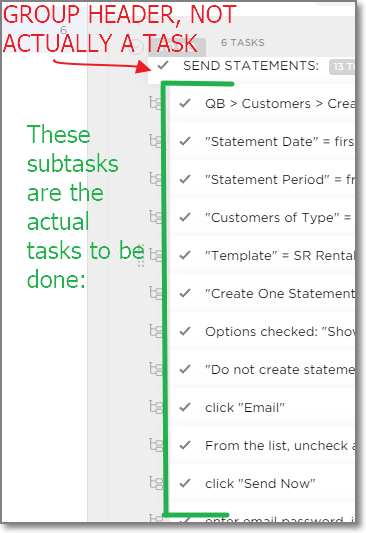Toggle checkmark for SEND STATEMENTS header
Screen dimensions: 366x533
[163, 65]
